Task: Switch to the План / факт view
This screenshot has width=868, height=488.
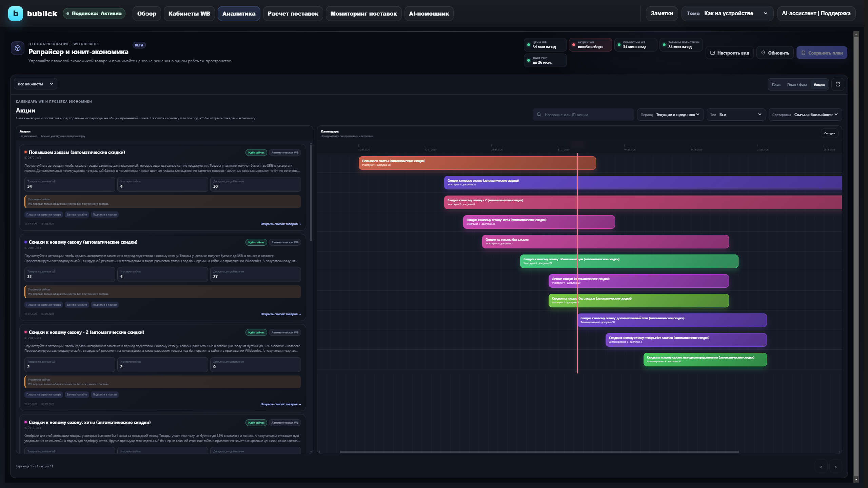Action: point(797,85)
